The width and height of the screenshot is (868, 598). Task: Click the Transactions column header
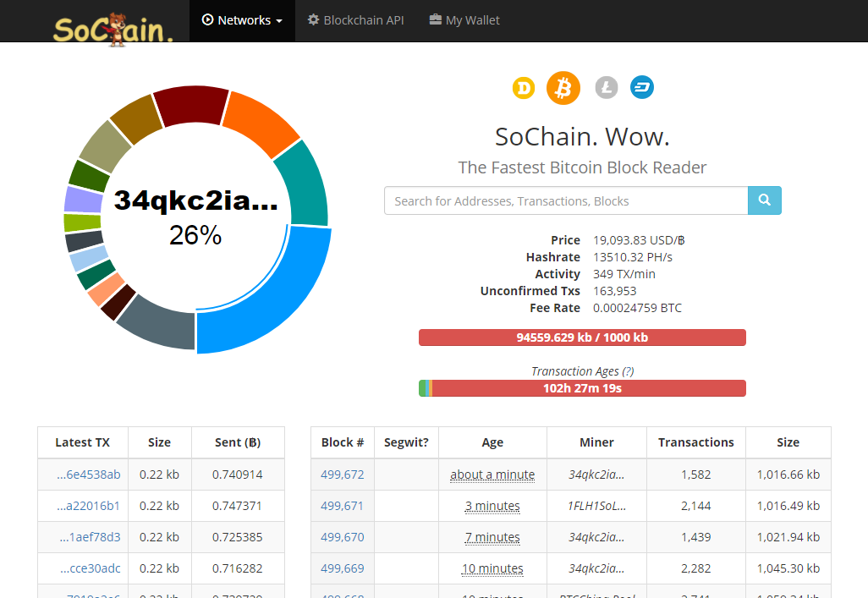click(x=696, y=442)
